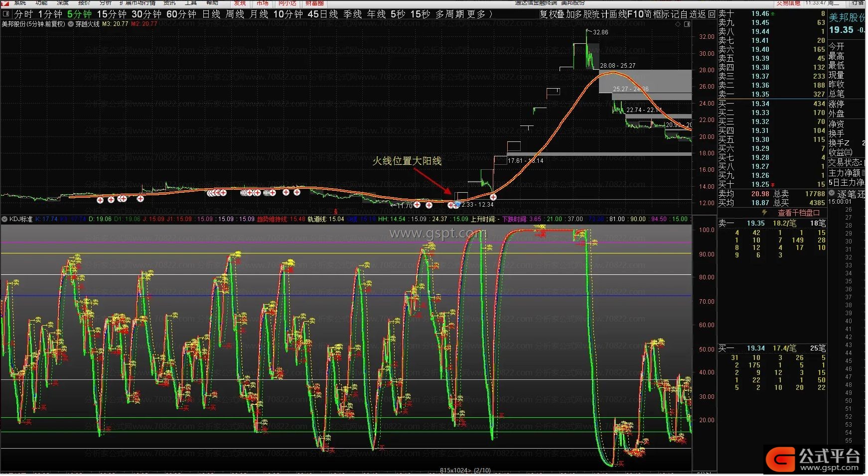This screenshot has width=868, height=476.
Task: Switch to 周线 weekly chart
Action: tap(235, 14)
